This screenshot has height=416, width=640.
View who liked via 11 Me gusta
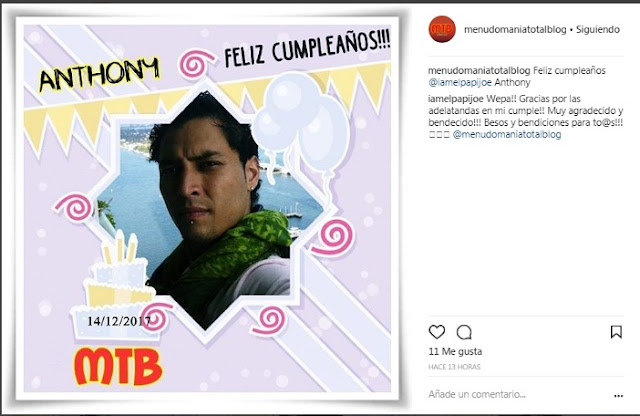click(455, 351)
